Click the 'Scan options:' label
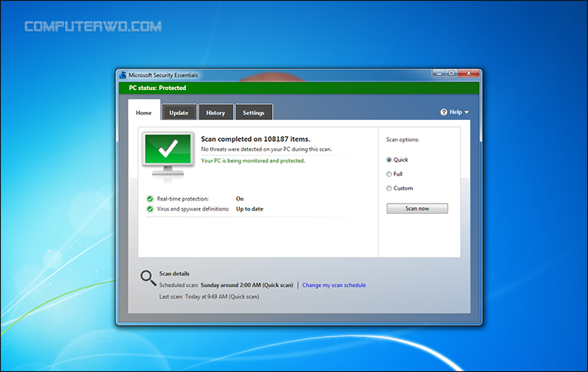 [x=402, y=139]
